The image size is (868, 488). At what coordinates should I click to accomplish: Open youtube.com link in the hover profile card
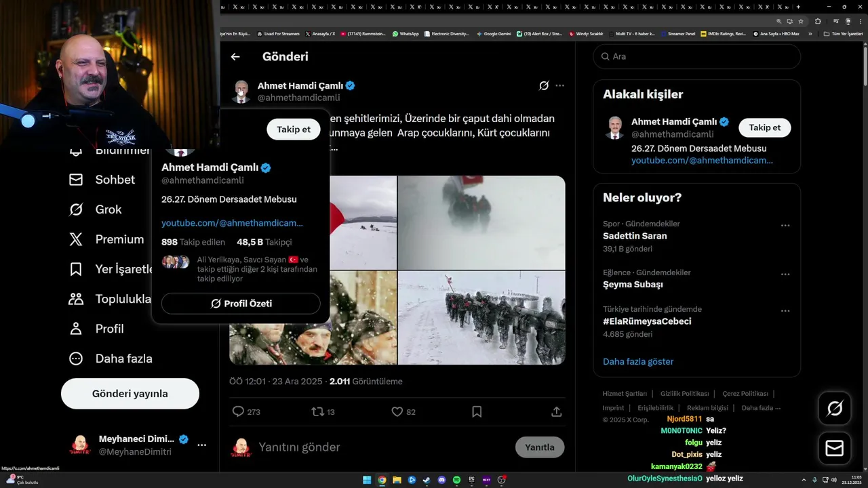pyautogui.click(x=232, y=223)
